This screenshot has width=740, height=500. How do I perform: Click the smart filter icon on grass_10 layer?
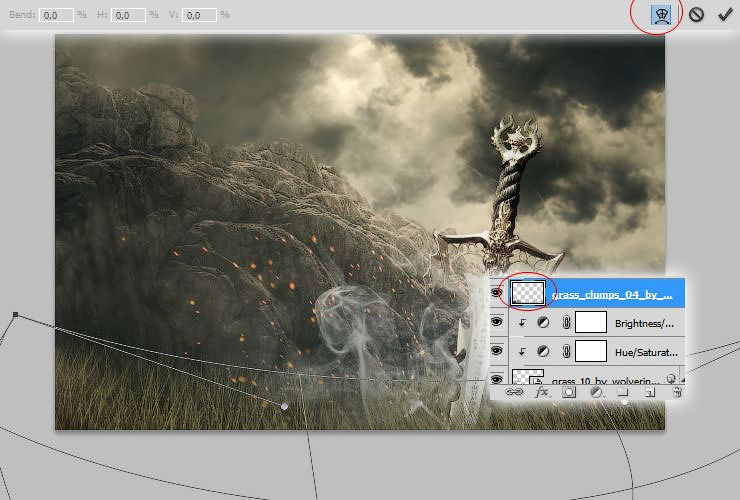(671, 379)
